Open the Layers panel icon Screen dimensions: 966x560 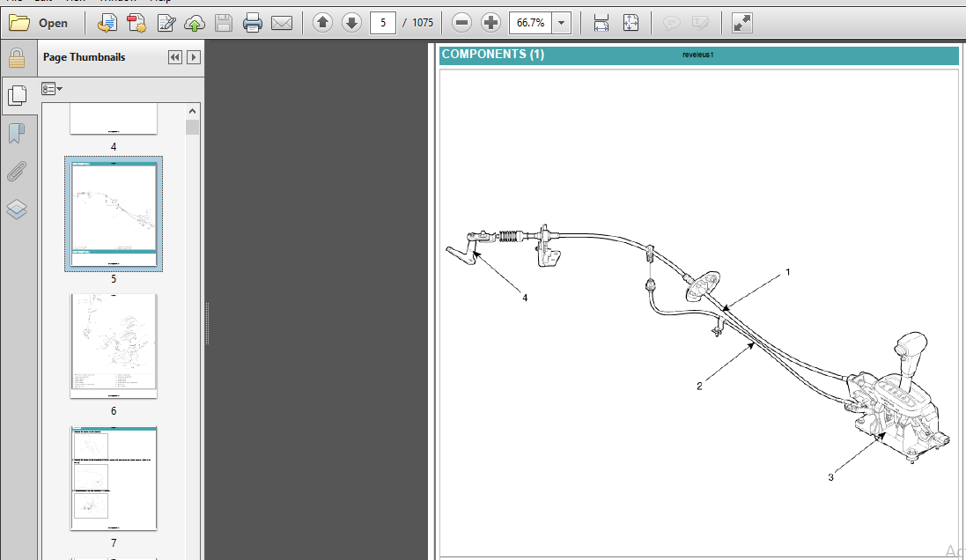coord(17,210)
